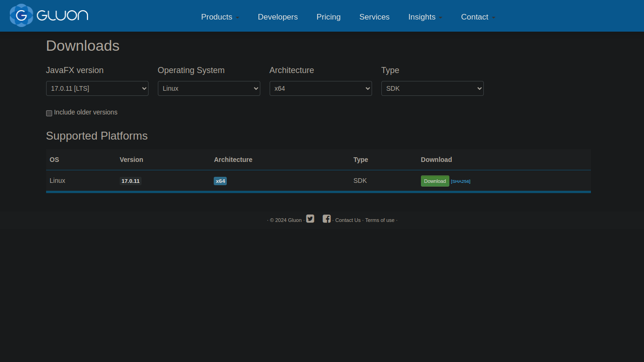The image size is (644, 362).
Task: Open the SHA256 checksum link
Action: 461,181
